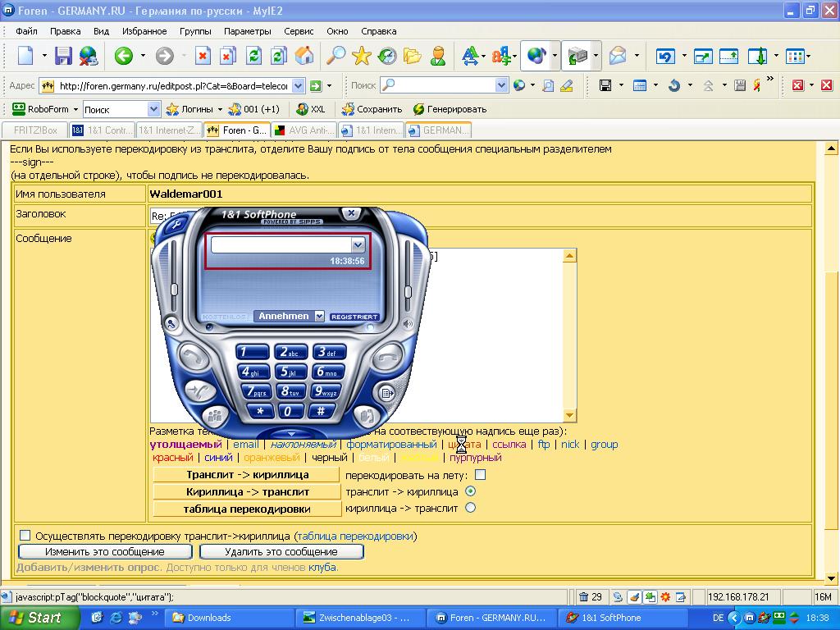Expand the toolbar overflow chevron
The height and width of the screenshot is (630, 840).
point(770,79)
